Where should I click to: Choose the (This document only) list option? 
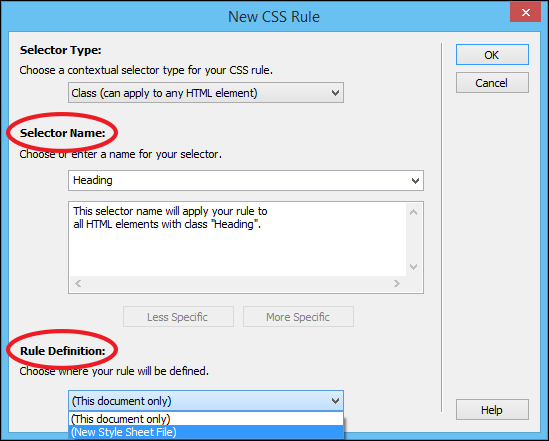(206, 419)
